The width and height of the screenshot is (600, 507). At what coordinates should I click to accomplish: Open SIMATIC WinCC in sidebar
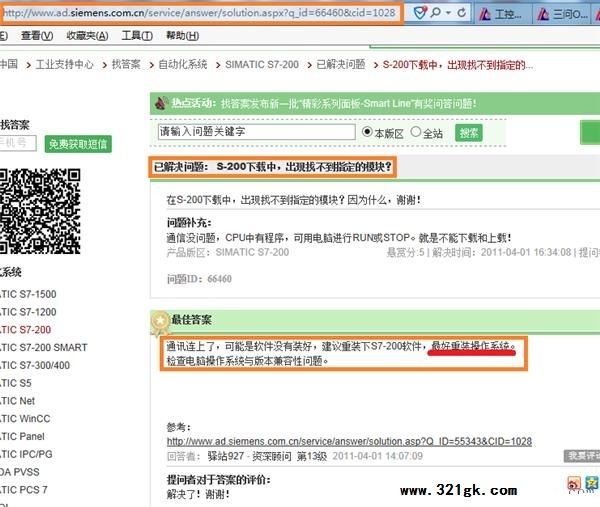point(25,419)
